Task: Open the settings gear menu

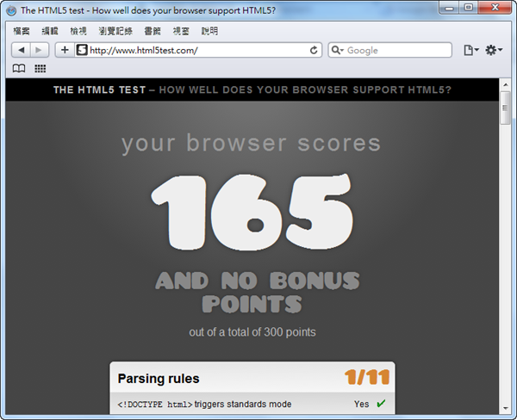Action: tap(494, 50)
